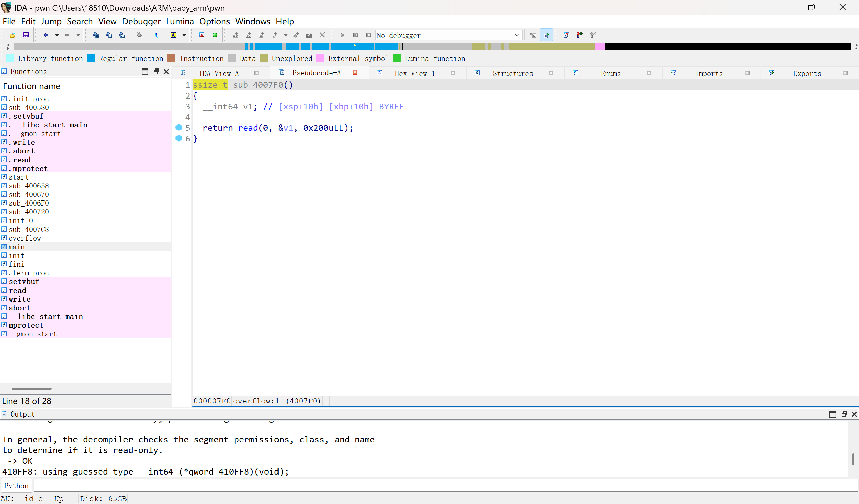The height and width of the screenshot is (504, 859).
Task: Click the start debugger play icon
Action: (342, 35)
